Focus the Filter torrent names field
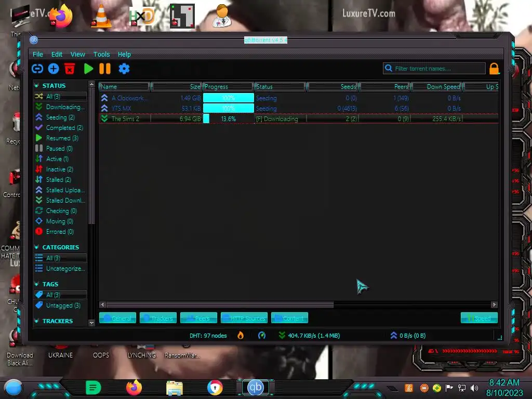Image resolution: width=532 pixels, height=399 pixels. click(x=434, y=69)
